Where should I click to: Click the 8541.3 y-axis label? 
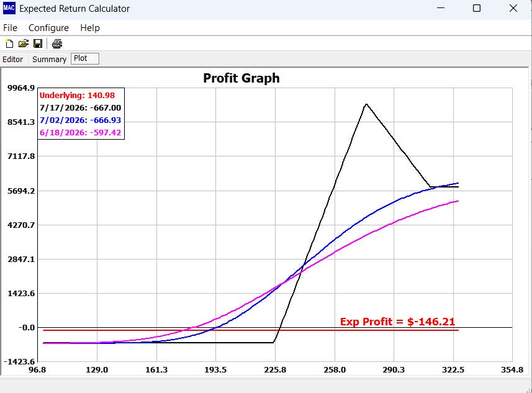click(21, 122)
